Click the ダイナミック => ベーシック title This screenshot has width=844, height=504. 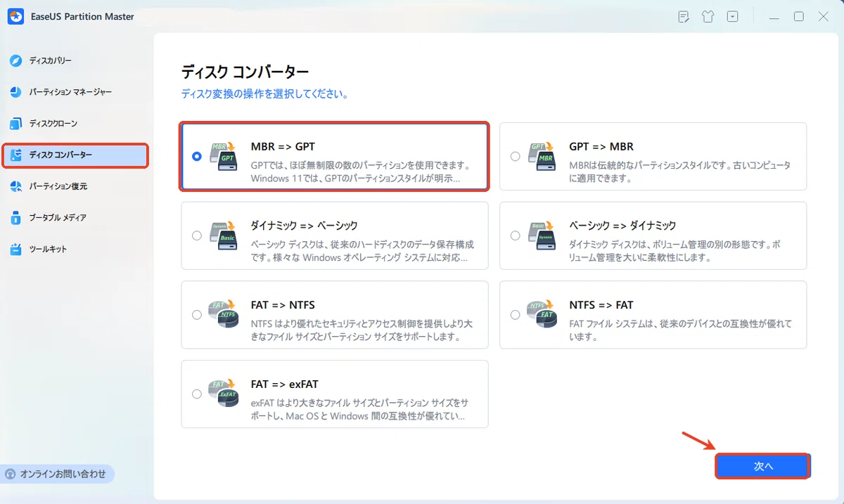(305, 226)
